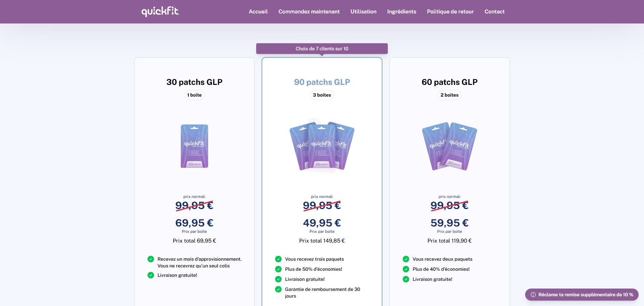
Task: Go to Commandez maintenant page
Action: 309,12
